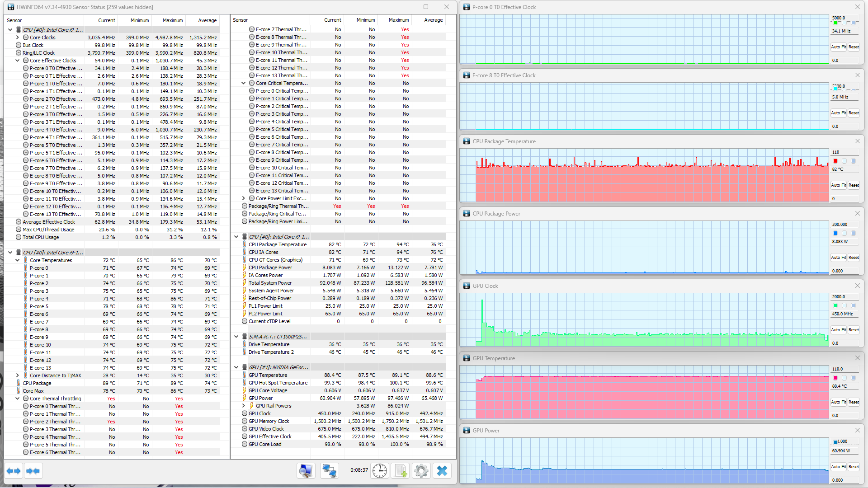868x488 pixels.
Task: Click the green color swatch in GPU Clock graph
Action: pyautogui.click(x=835, y=305)
